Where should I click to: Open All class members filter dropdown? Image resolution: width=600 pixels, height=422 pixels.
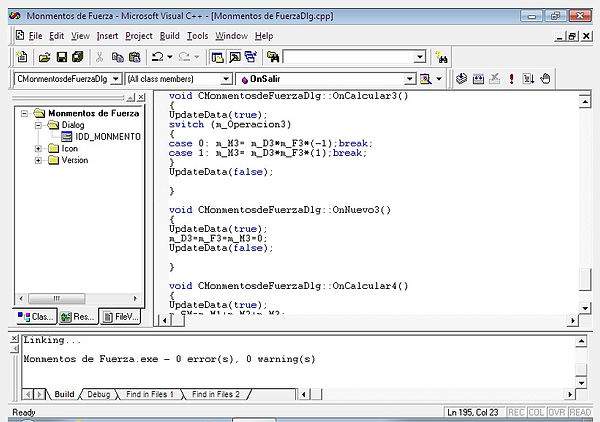pyautogui.click(x=226, y=79)
